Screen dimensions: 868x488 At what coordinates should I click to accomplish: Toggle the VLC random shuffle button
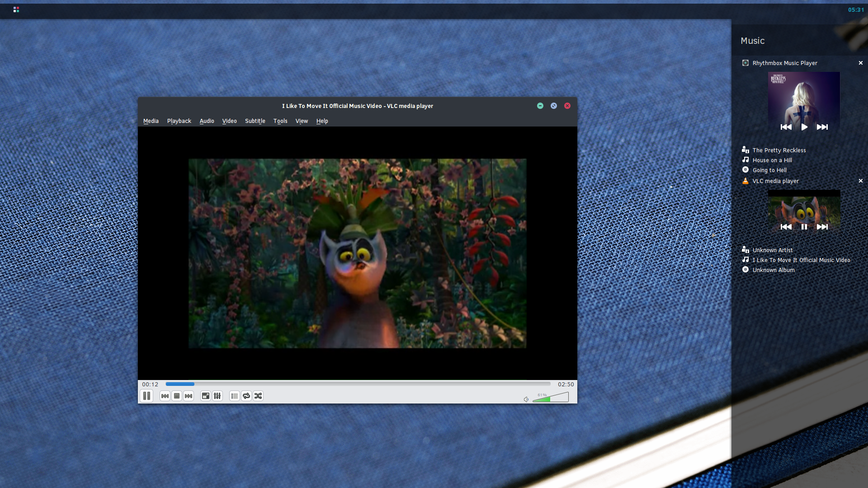coord(258,396)
